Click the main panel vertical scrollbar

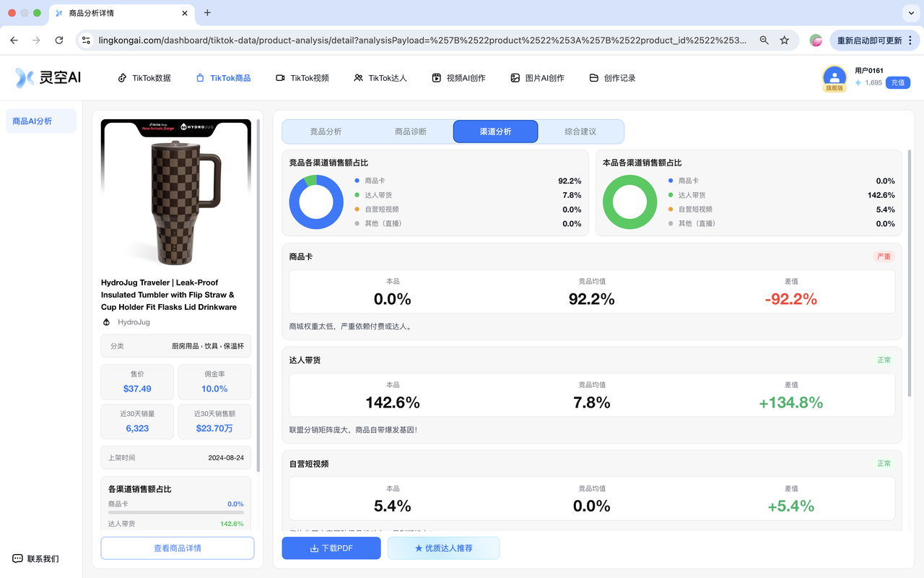[910, 273]
